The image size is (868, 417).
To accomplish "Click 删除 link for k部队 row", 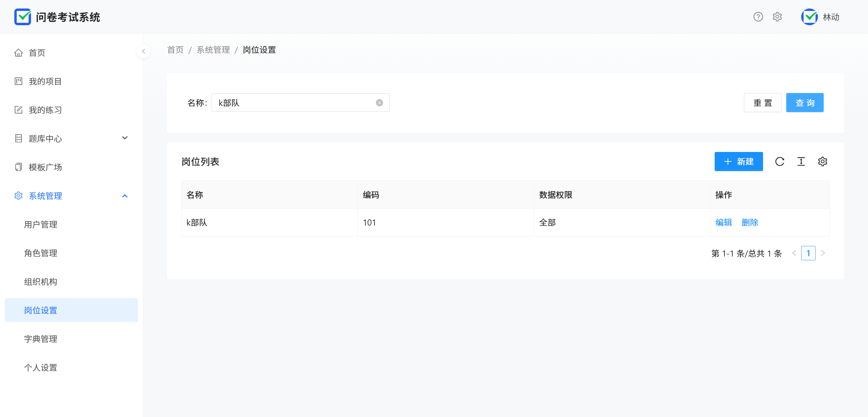I will click(x=750, y=222).
